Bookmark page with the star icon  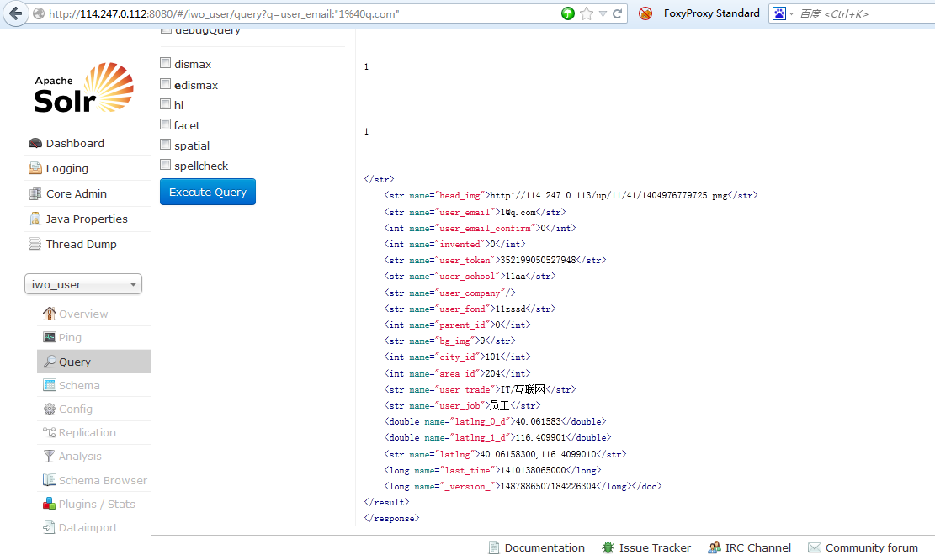click(587, 13)
